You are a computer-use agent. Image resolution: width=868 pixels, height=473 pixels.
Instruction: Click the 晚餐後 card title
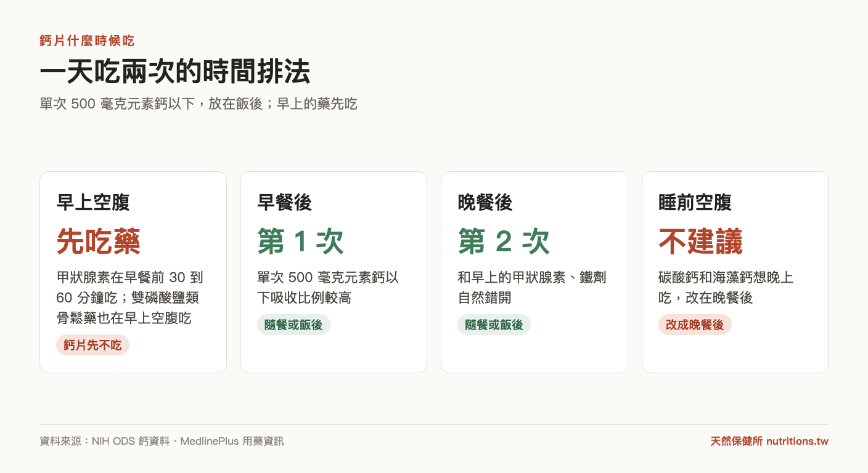tap(485, 203)
